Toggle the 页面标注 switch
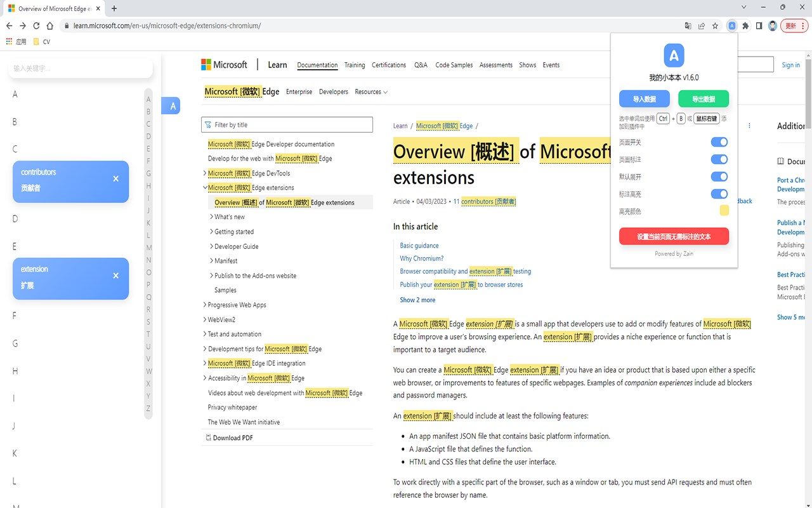812x508 pixels. coord(719,159)
